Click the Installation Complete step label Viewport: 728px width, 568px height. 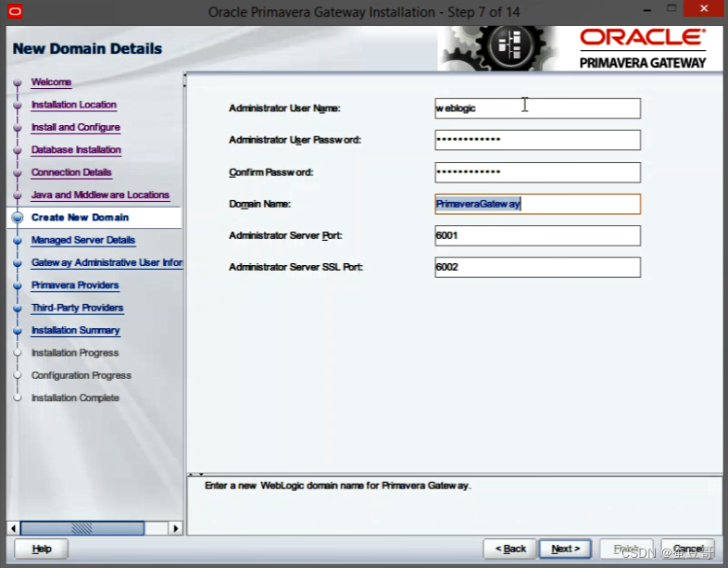[75, 398]
